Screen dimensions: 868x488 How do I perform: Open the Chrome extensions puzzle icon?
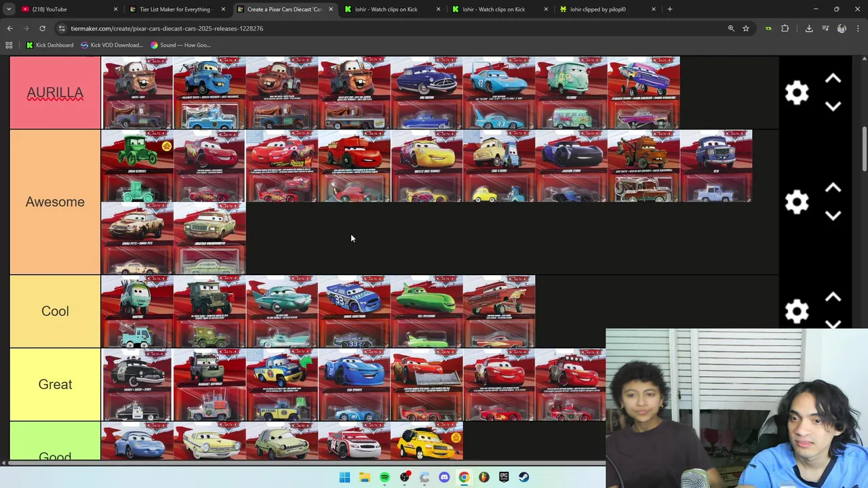coord(785,28)
